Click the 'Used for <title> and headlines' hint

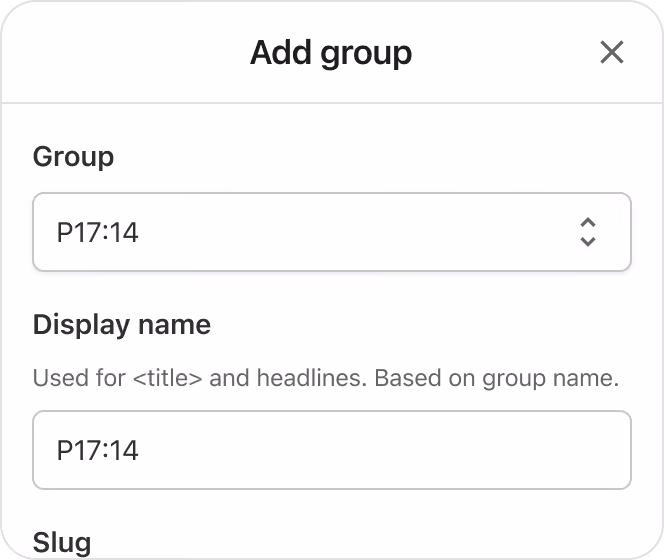point(326,378)
